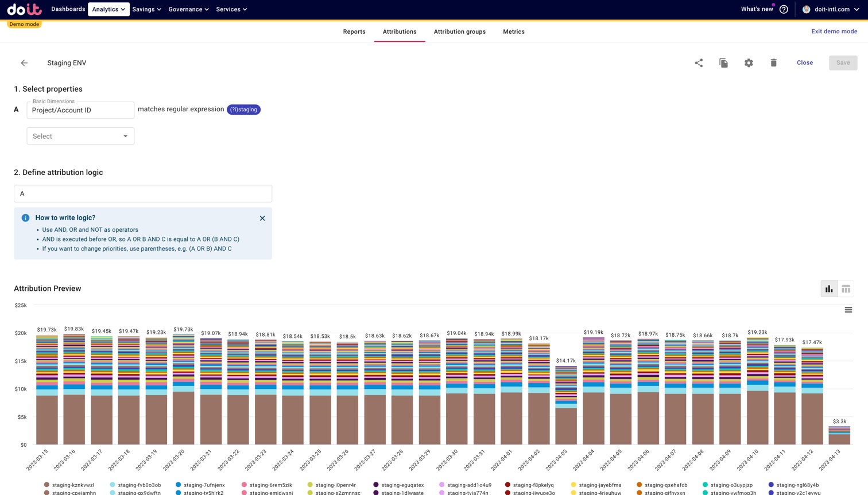The image size is (868, 495).
Task: Click the back arrow next to Staging ENV
Action: point(24,63)
